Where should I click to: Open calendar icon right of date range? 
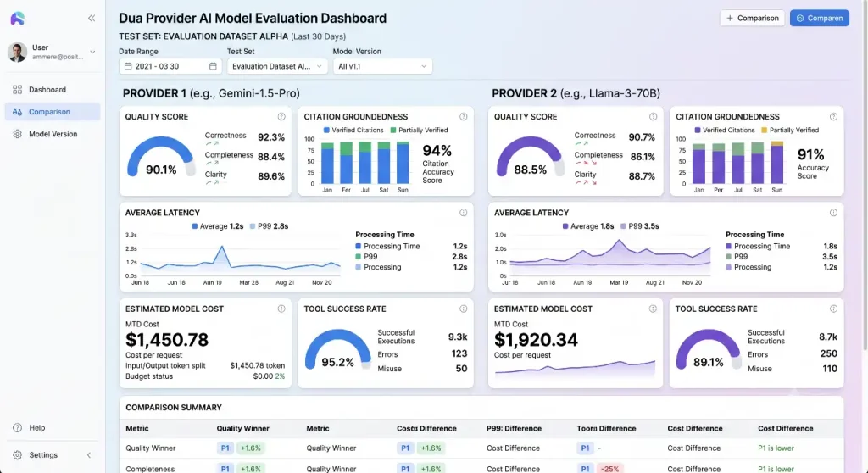pyautogui.click(x=213, y=66)
